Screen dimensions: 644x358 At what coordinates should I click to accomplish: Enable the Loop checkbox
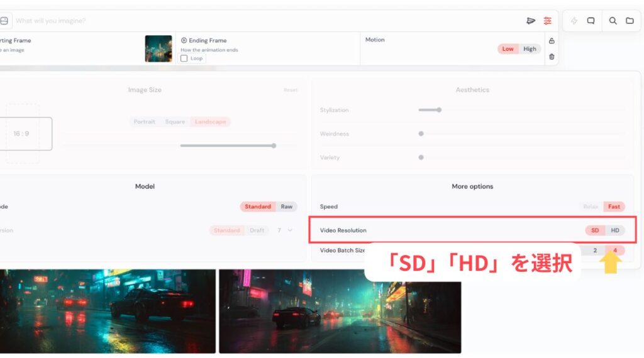(184, 58)
